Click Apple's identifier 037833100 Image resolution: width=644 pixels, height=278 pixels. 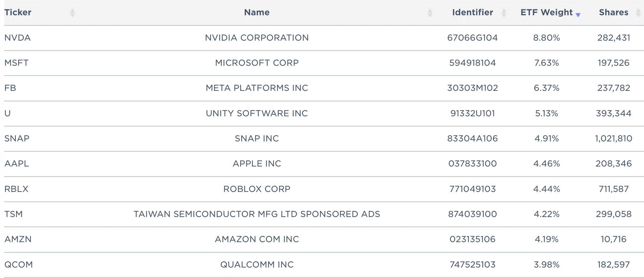coord(472,164)
